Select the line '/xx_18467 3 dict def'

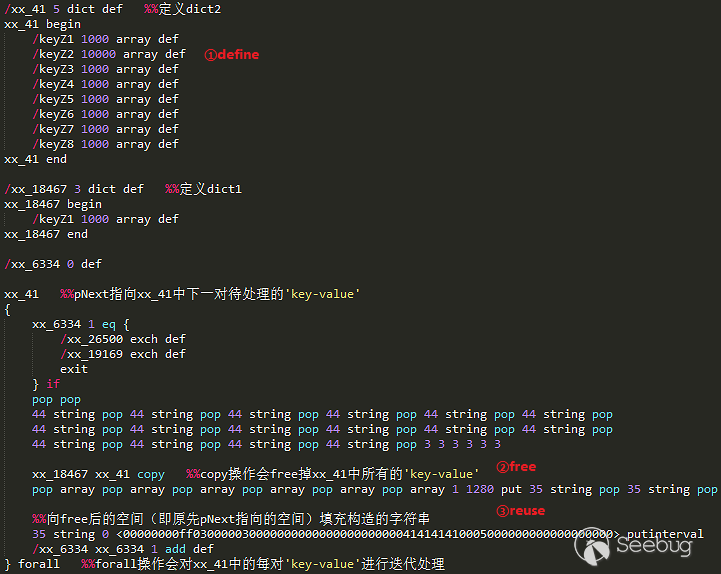point(74,189)
